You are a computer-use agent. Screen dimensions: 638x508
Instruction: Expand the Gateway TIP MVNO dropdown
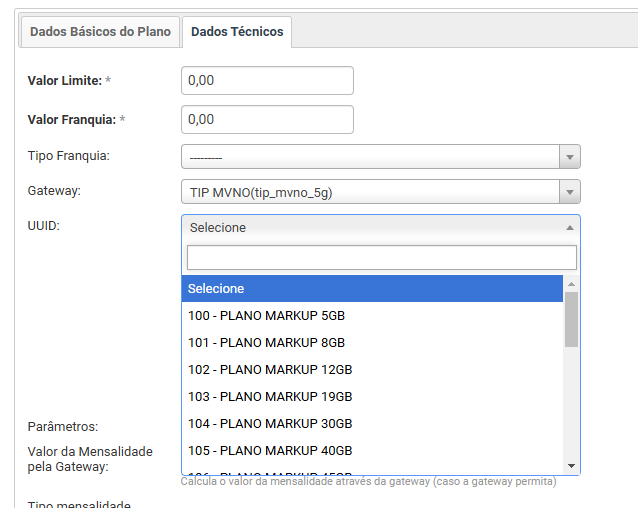[x=370, y=192]
